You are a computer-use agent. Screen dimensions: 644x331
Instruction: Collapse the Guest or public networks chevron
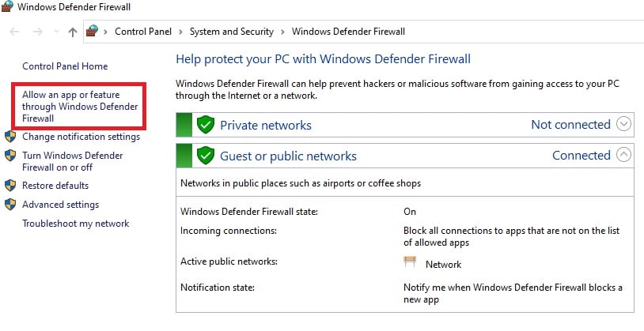624,156
